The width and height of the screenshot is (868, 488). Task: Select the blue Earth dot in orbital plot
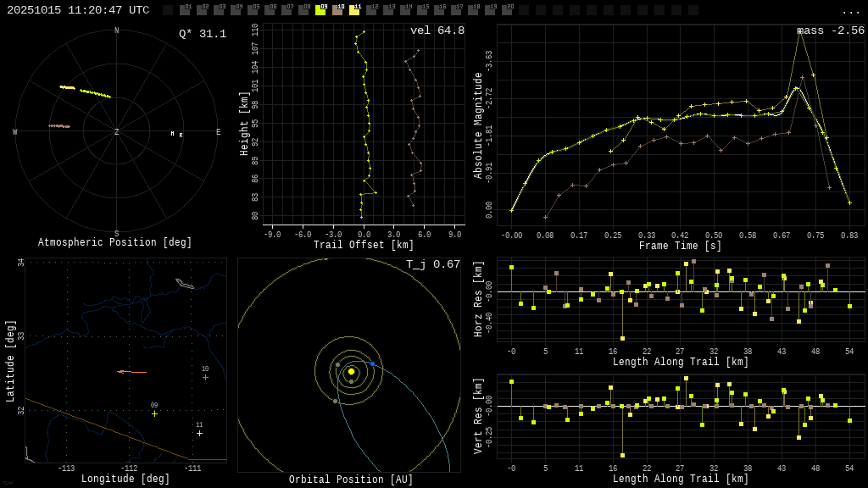coord(372,363)
